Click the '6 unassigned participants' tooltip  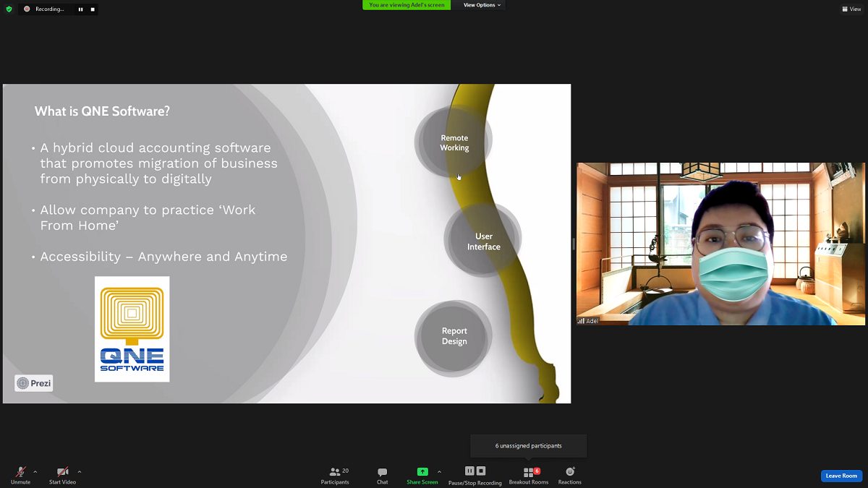(529, 446)
